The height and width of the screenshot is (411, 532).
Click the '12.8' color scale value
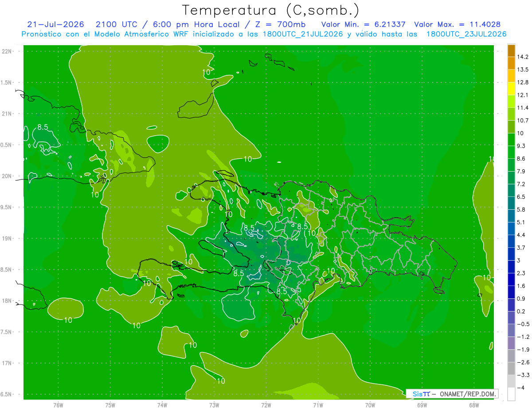523,82
